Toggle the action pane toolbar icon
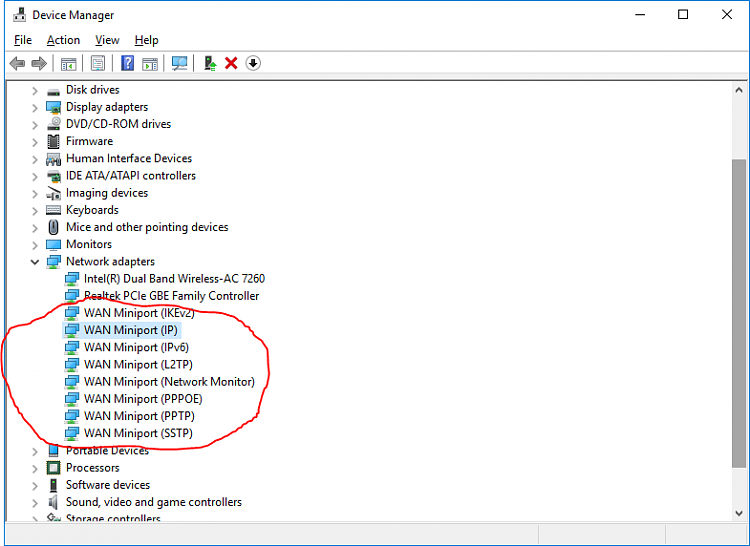750x546 pixels. [x=150, y=63]
